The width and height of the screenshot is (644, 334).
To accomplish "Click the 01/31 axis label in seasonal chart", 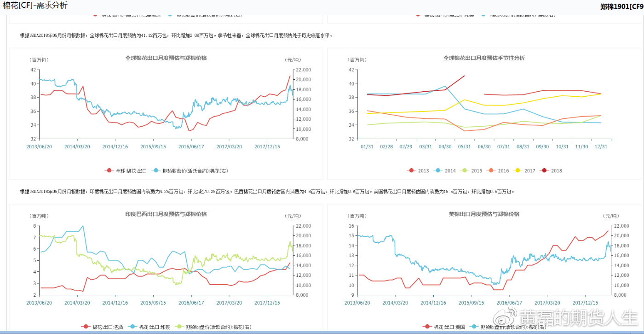I will coord(367,146).
